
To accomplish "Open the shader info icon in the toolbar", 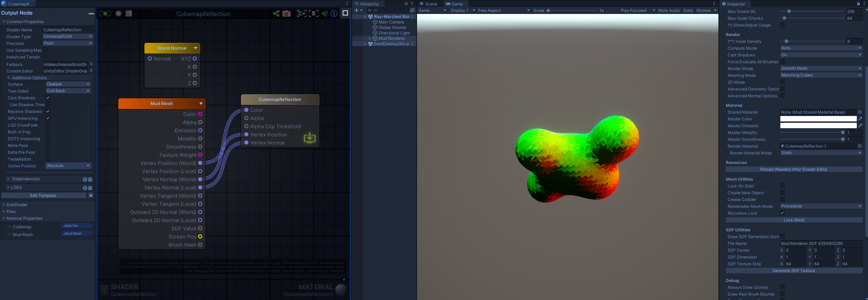I will (334, 14).
